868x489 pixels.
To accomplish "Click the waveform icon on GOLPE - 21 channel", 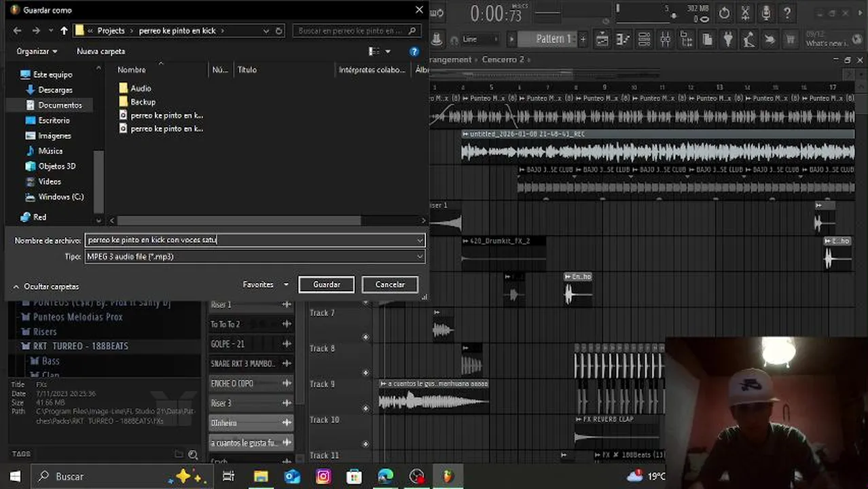I will click(x=287, y=344).
